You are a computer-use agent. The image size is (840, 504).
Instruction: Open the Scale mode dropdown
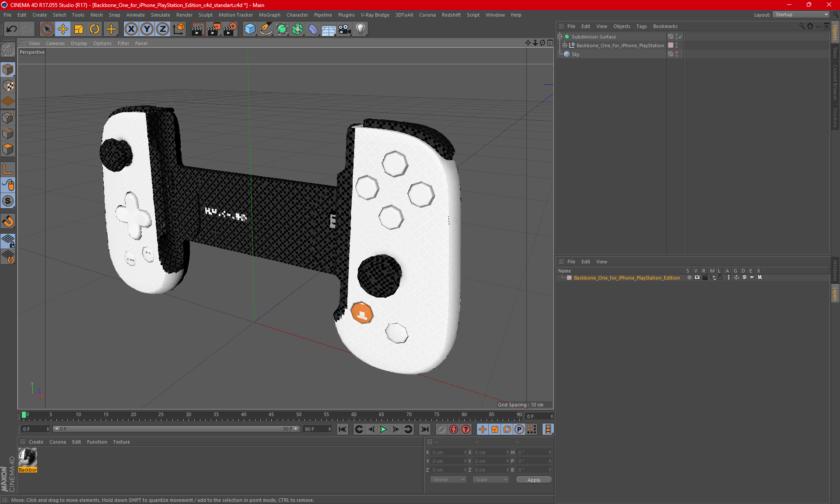[491, 479]
